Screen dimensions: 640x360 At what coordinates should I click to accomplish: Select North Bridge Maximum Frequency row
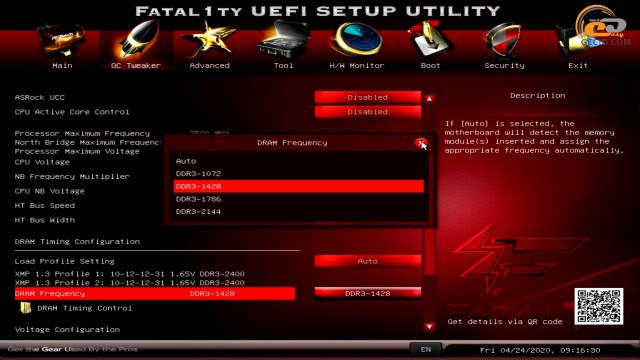click(x=88, y=142)
